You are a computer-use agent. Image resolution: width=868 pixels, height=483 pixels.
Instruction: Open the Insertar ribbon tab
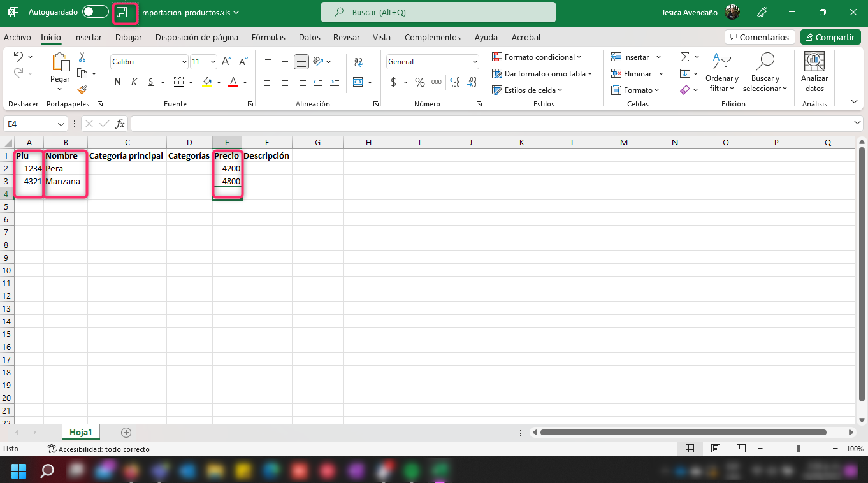tap(88, 38)
